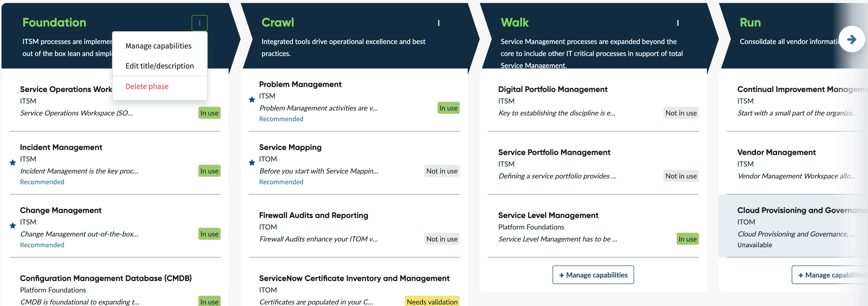Click Not in use badge for Firewall Audits
868x306 pixels.
[x=442, y=239]
